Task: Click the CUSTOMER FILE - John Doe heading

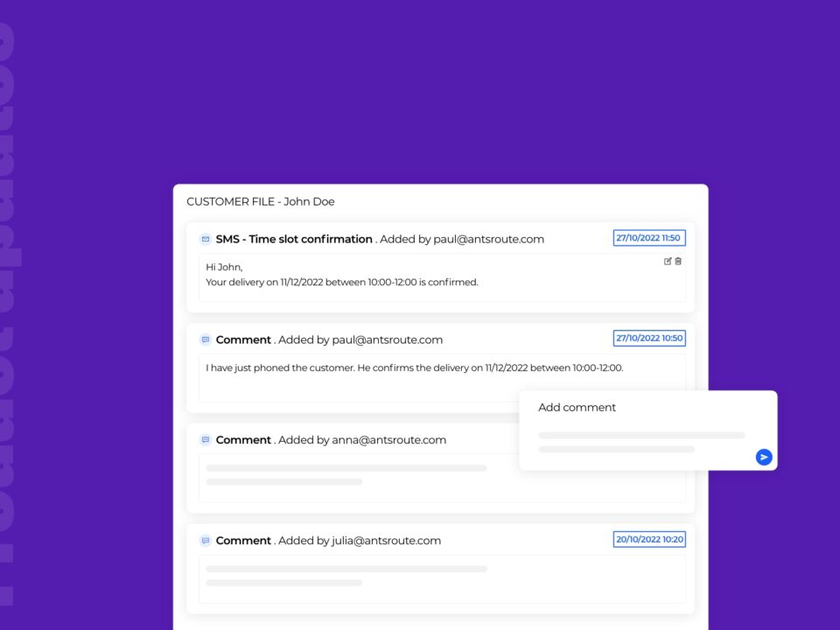Action: click(261, 201)
